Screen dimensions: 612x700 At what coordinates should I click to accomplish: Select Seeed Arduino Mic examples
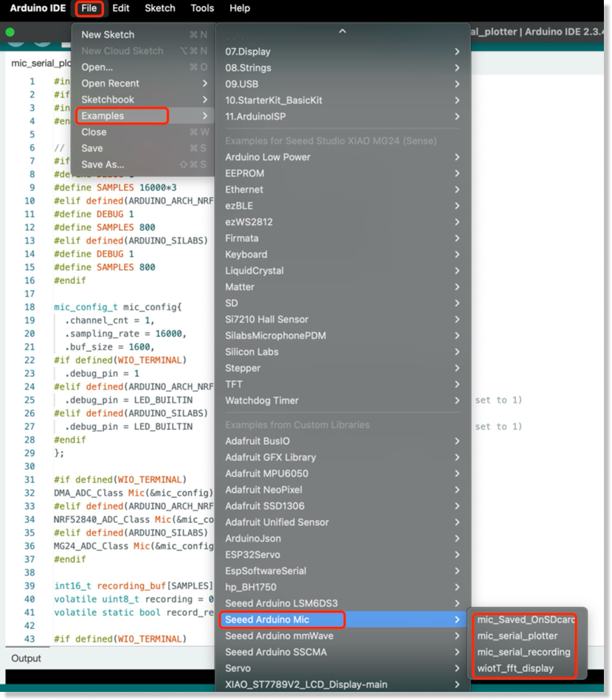coord(342,619)
